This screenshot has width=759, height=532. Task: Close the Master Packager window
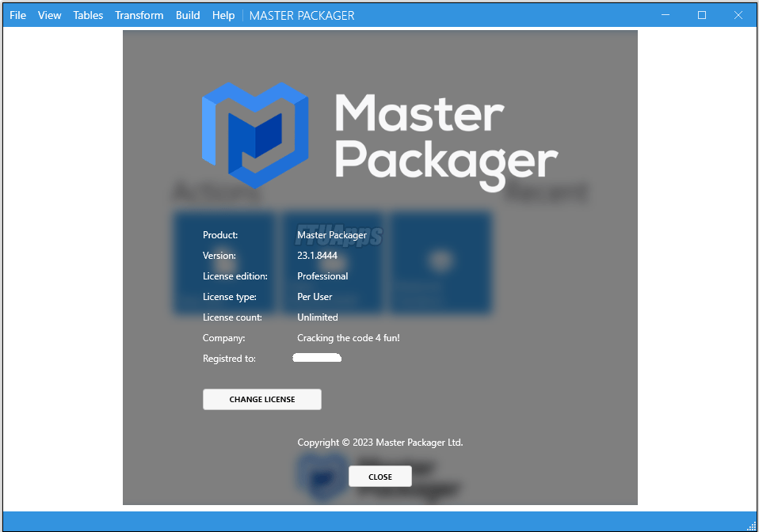[x=738, y=15]
